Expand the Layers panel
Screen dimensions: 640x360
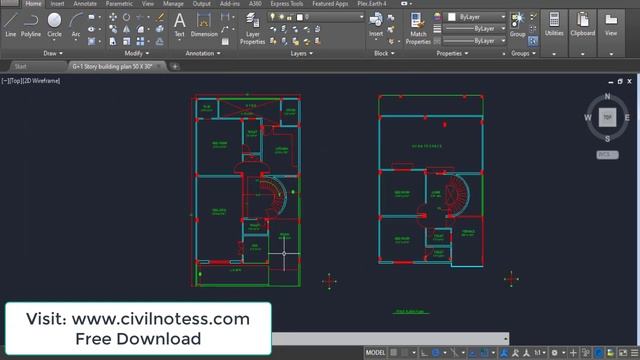pos(302,53)
